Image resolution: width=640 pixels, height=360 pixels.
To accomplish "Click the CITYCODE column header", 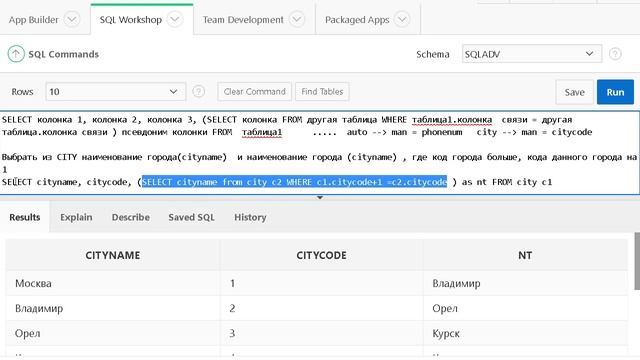I will pyautogui.click(x=321, y=255).
